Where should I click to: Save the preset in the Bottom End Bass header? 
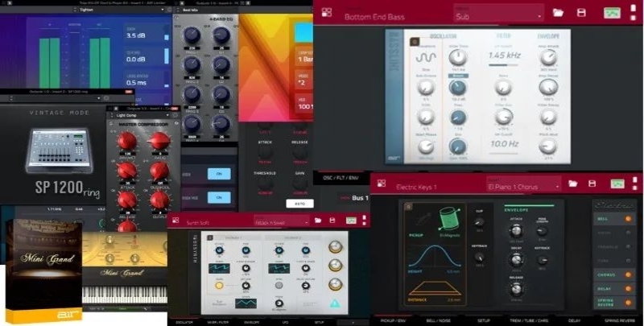click(x=581, y=13)
